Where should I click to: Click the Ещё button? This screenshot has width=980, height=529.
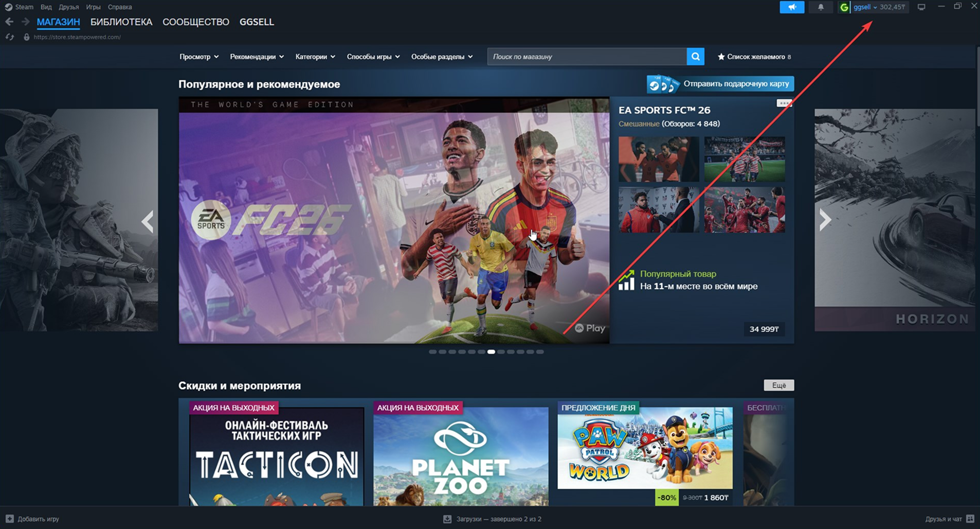pos(779,385)
